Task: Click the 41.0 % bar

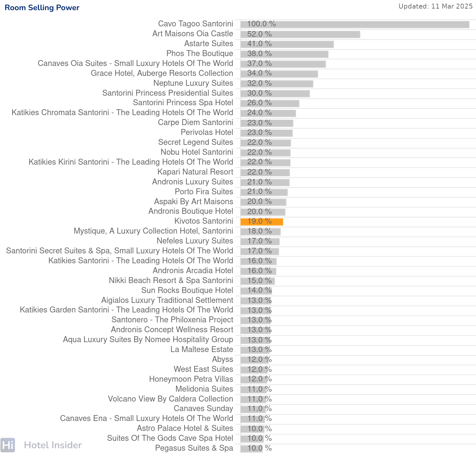Action: point(287,44)
